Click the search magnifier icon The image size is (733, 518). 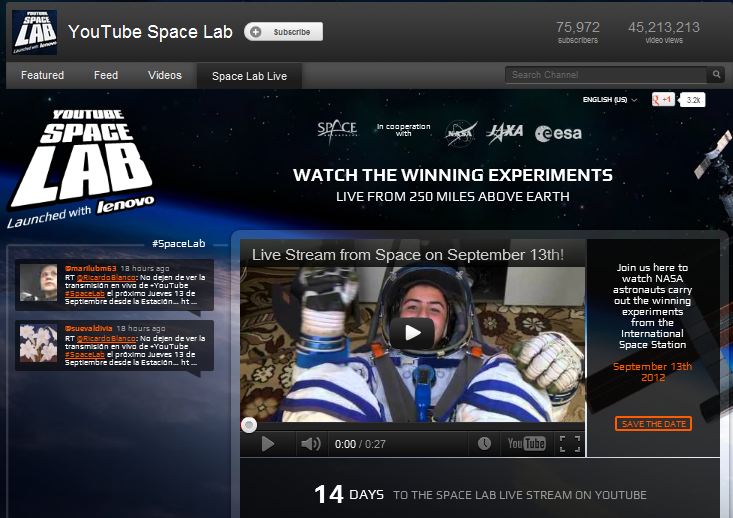(716, 74)
